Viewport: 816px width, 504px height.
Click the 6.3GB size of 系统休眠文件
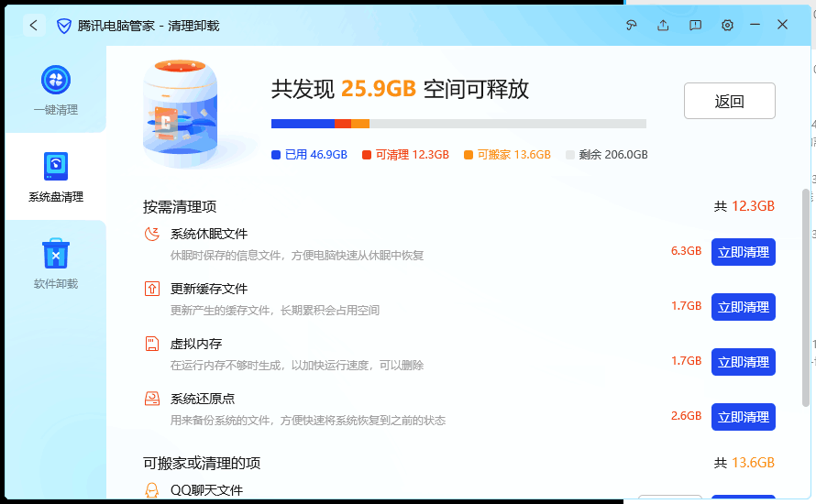click(686, 251)
